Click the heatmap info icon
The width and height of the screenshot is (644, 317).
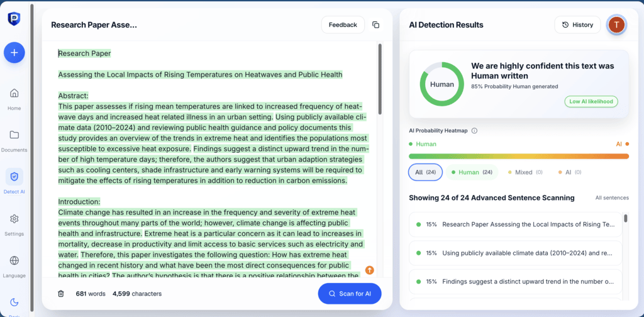click(x=474, y=131)
